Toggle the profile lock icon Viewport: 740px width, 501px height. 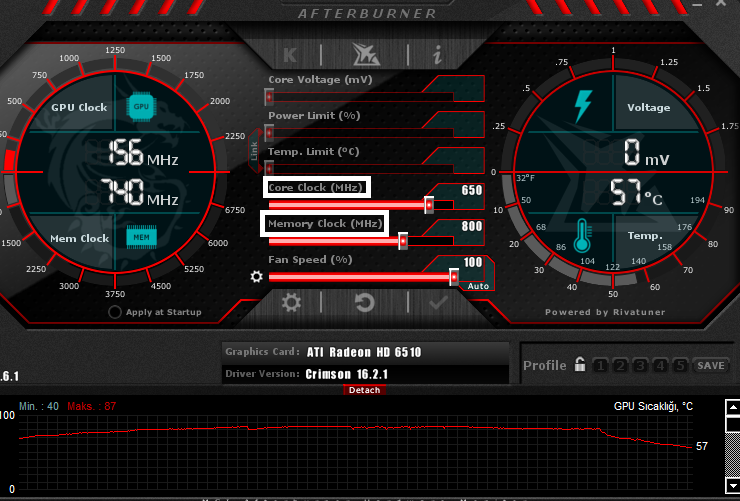(x=580, y=365)
